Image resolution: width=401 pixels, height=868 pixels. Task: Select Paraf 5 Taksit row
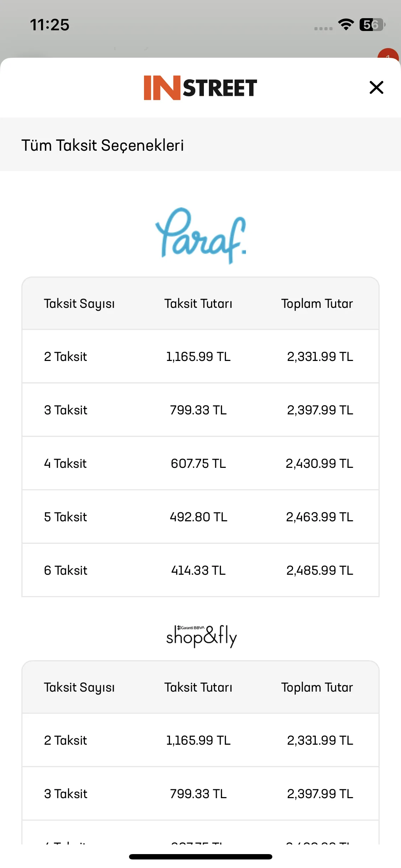pos(200,517)
